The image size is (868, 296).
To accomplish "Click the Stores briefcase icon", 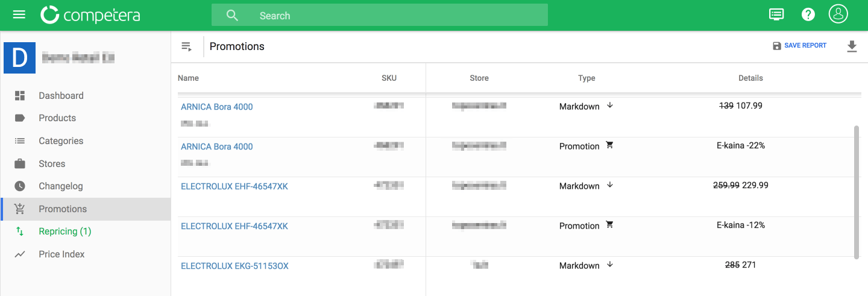I will pyautogui.click(x=20, y=163).
